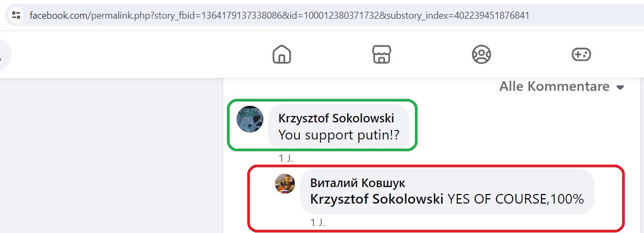Click the tagged Krzysztof Sokolowski mention in the reply

pos(376,199)
